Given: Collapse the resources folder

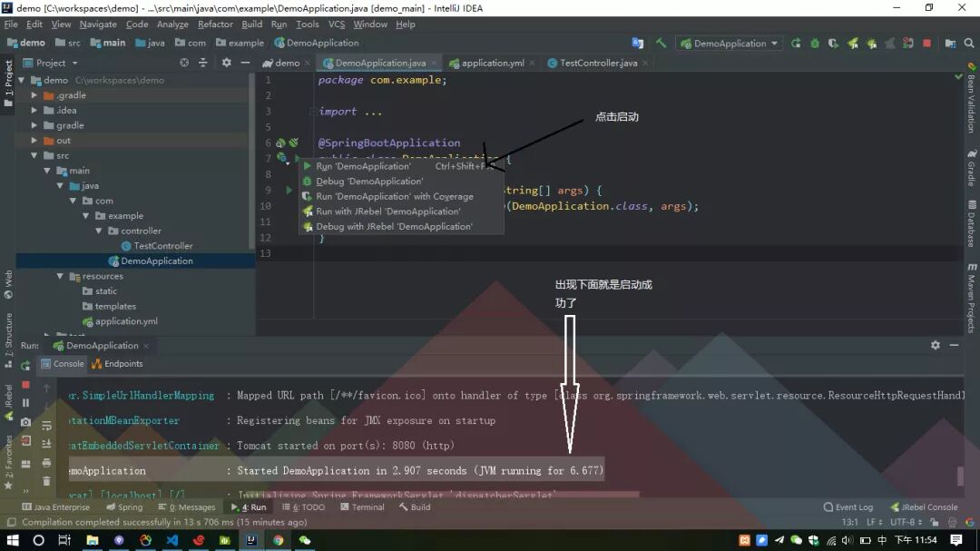Looking at the screenshot, I should [60, 276].
